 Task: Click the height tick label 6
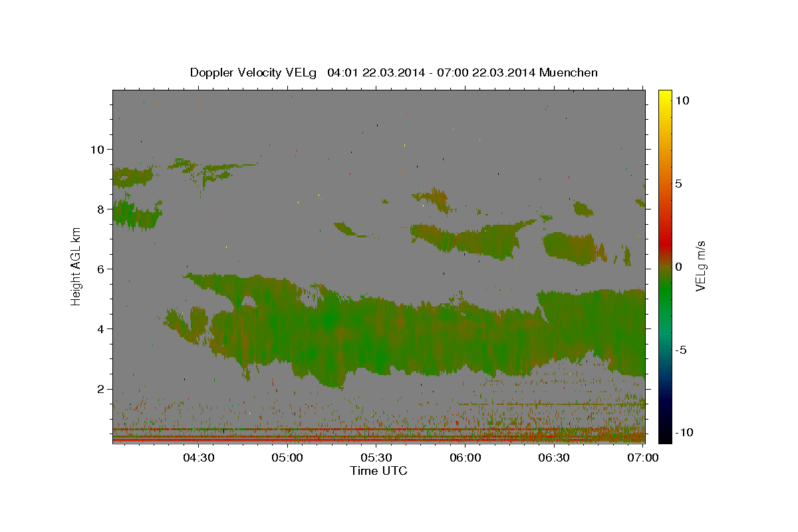click(x=101, y=269)
